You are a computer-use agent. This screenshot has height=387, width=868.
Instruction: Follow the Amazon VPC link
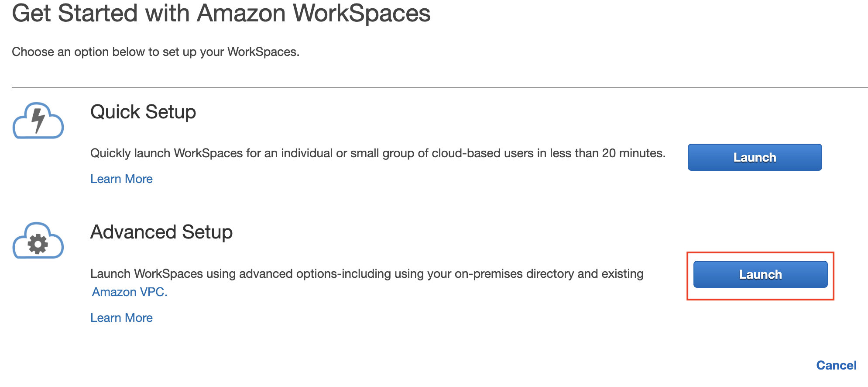pos(130,292)
